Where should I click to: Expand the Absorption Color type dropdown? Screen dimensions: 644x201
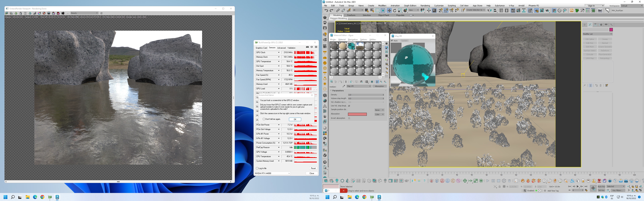[x=379, y=114]
